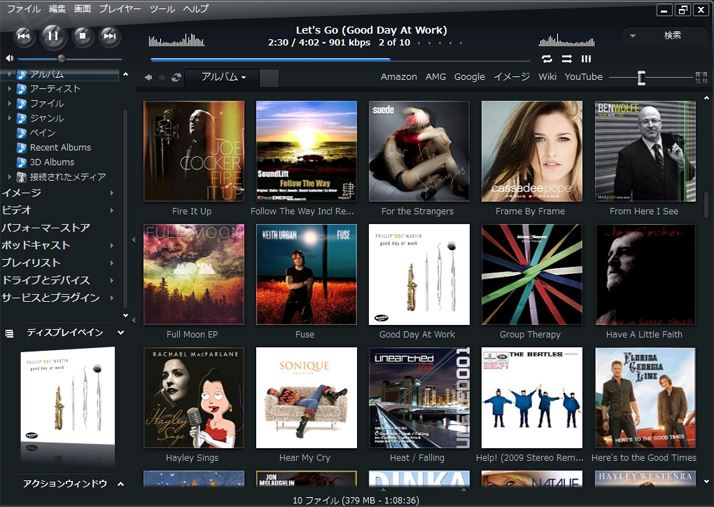Open the ツール menu
The height and width of the screenshot is (507, 714).
tap(162, 9)
